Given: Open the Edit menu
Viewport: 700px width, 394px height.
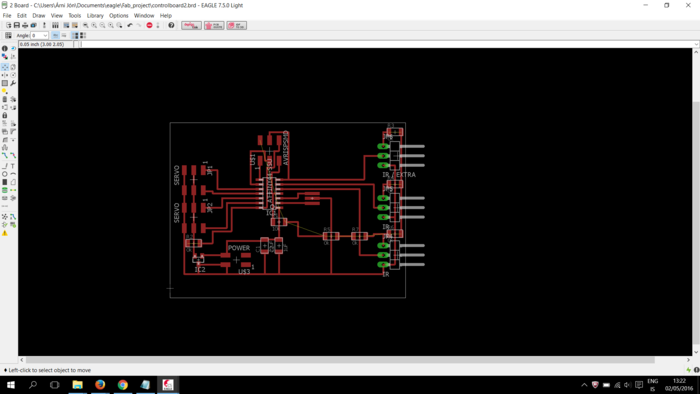Looking at the screenshot, I should coord(21,15).
